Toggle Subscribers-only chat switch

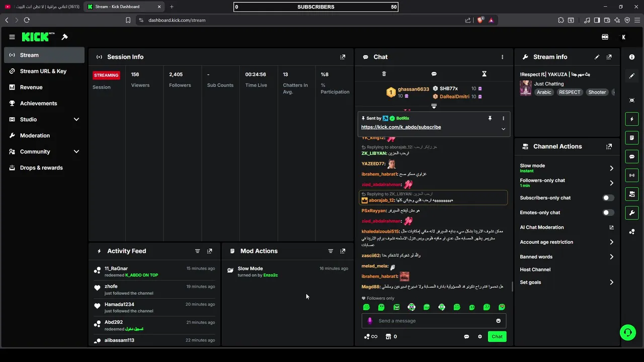point(608,198)
